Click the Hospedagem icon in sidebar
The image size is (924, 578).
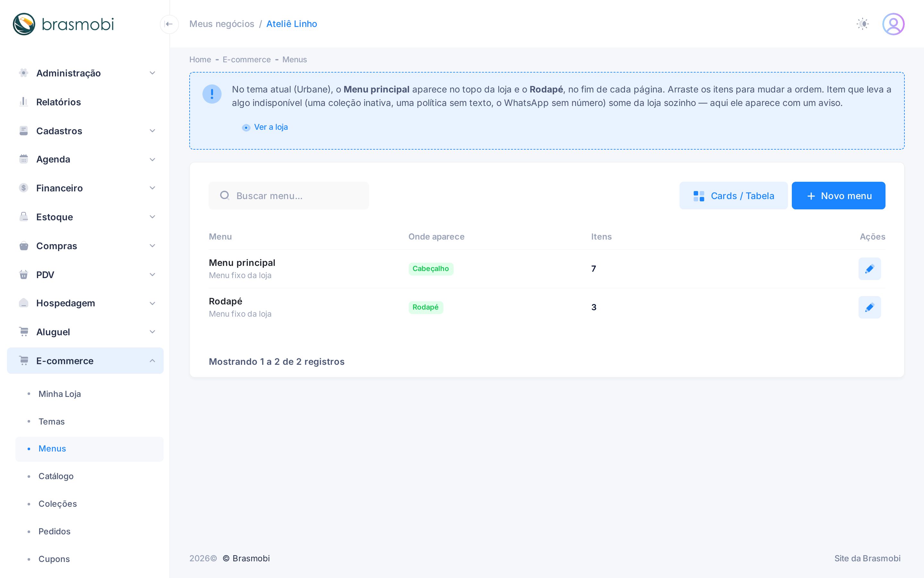pos(24,303)
